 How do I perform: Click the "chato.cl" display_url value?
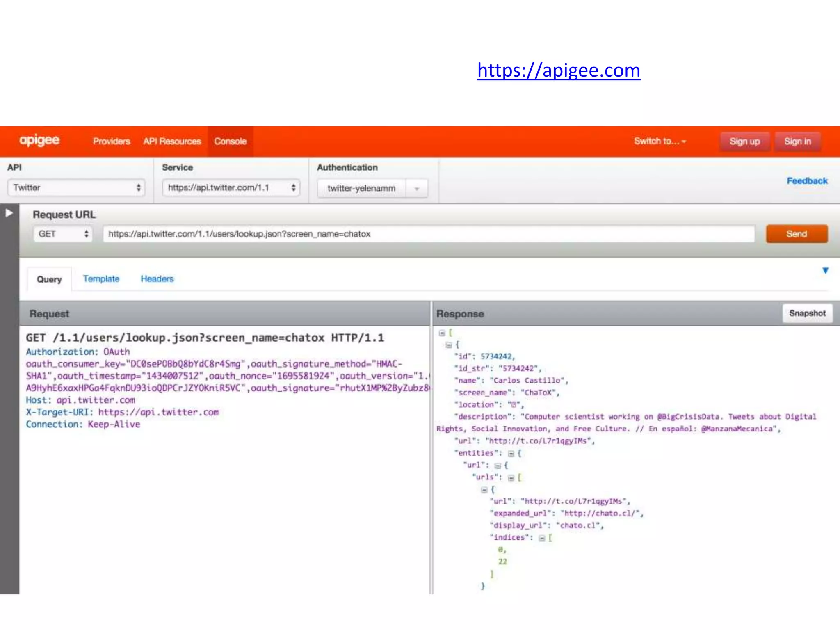pyautogui.click(x=578, y=525)
